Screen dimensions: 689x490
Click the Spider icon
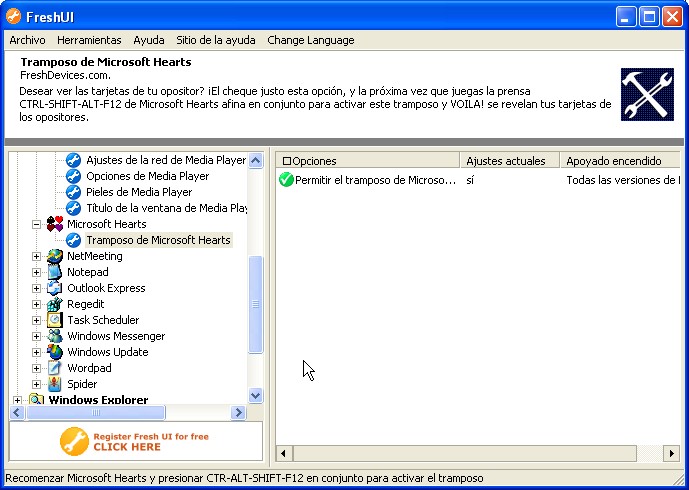coord(55,384)
